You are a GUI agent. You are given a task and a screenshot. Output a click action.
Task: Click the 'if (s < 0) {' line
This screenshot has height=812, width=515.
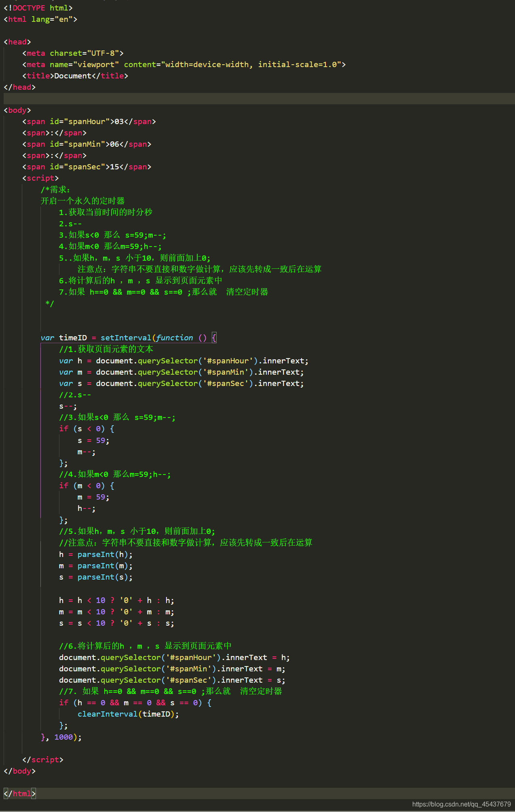point(87,429)
